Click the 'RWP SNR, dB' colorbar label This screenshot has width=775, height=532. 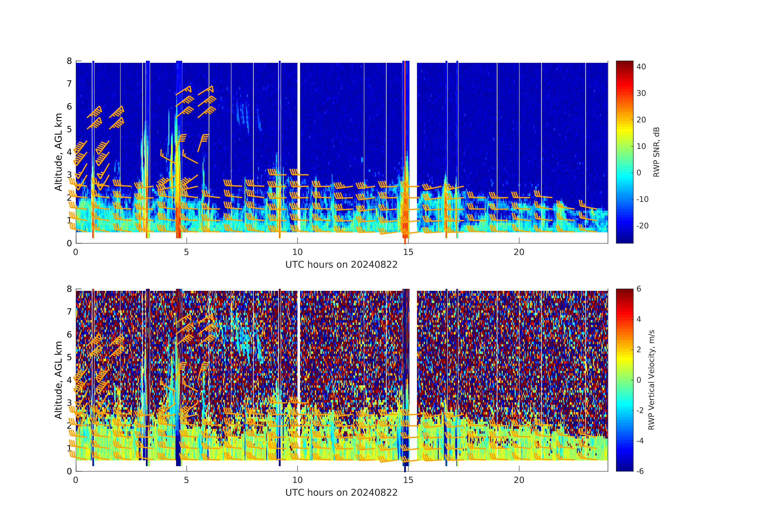(656, 152)
